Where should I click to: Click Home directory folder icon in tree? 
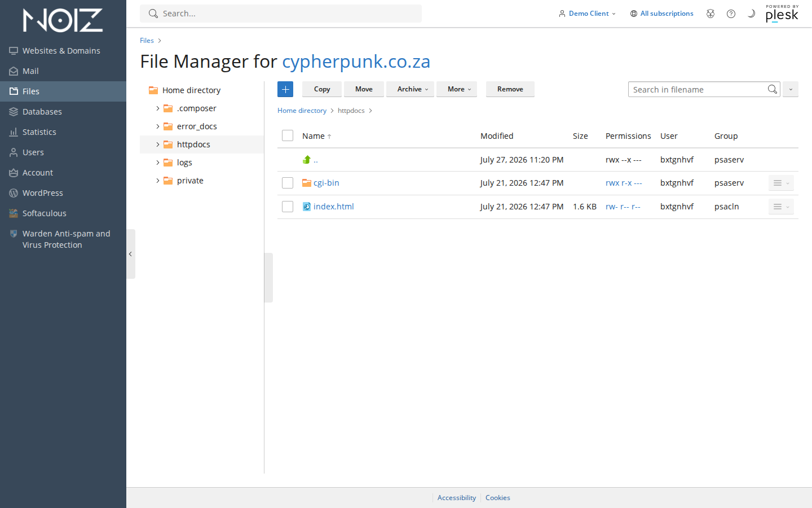point(153,90)
